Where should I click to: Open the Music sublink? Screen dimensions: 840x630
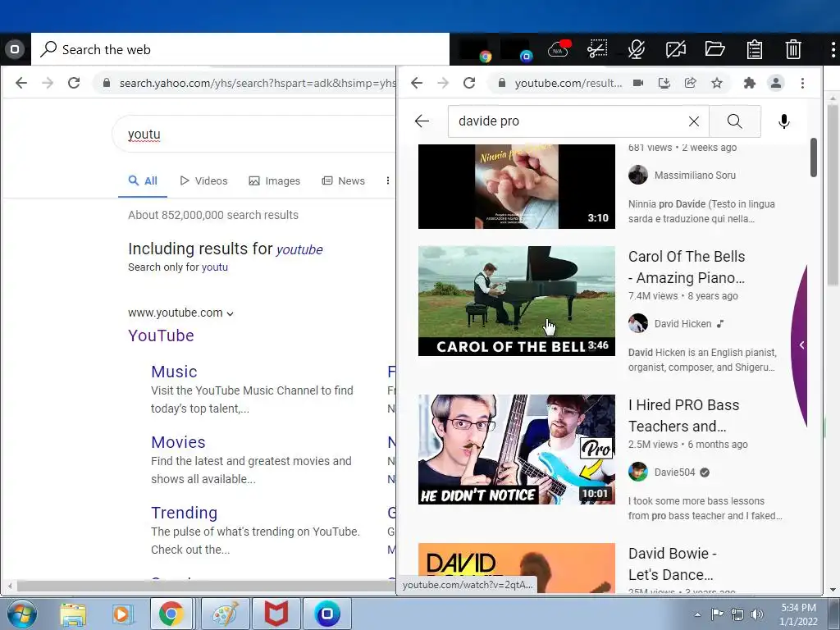point(174,372)
